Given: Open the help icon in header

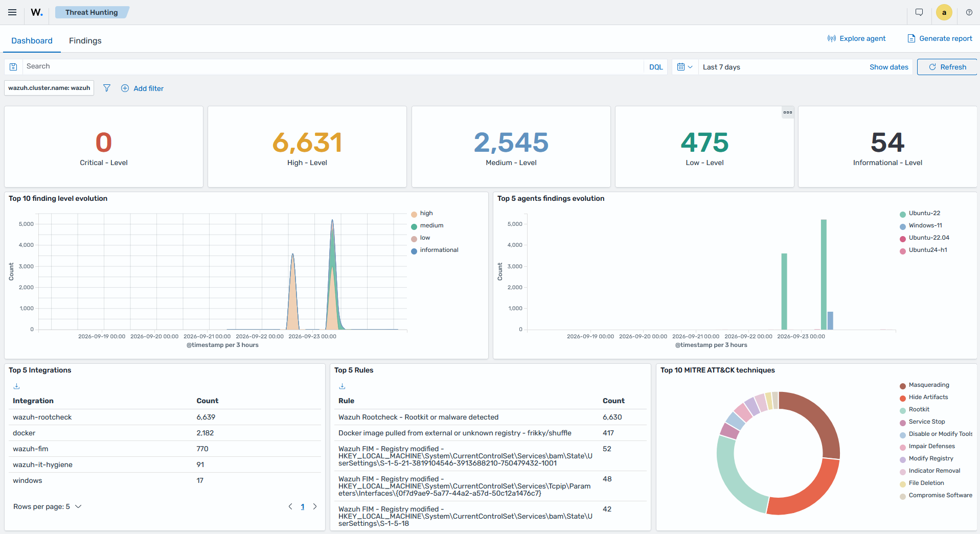Looking at the screenshot, I should pyautogui.click(x=969, y=12).
